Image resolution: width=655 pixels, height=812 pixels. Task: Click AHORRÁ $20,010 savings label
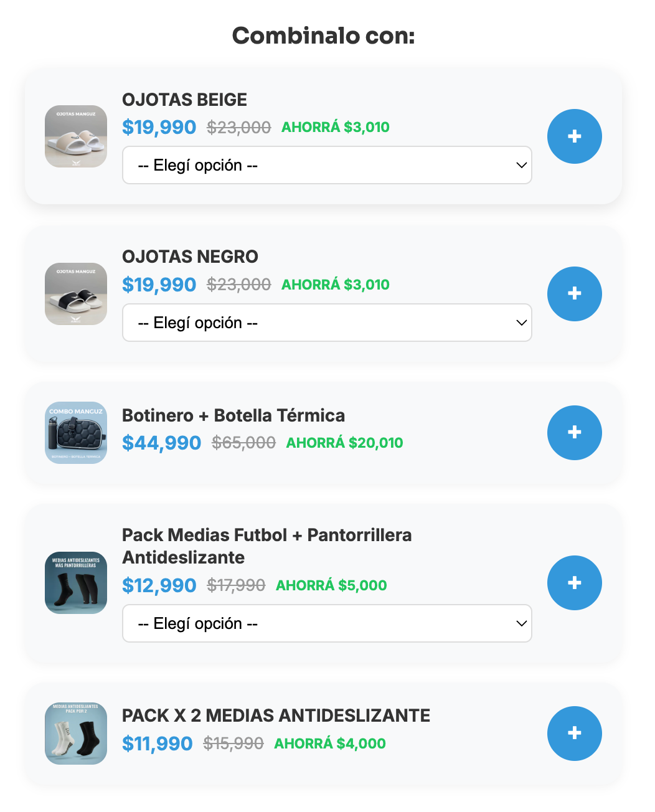[344, 443]
